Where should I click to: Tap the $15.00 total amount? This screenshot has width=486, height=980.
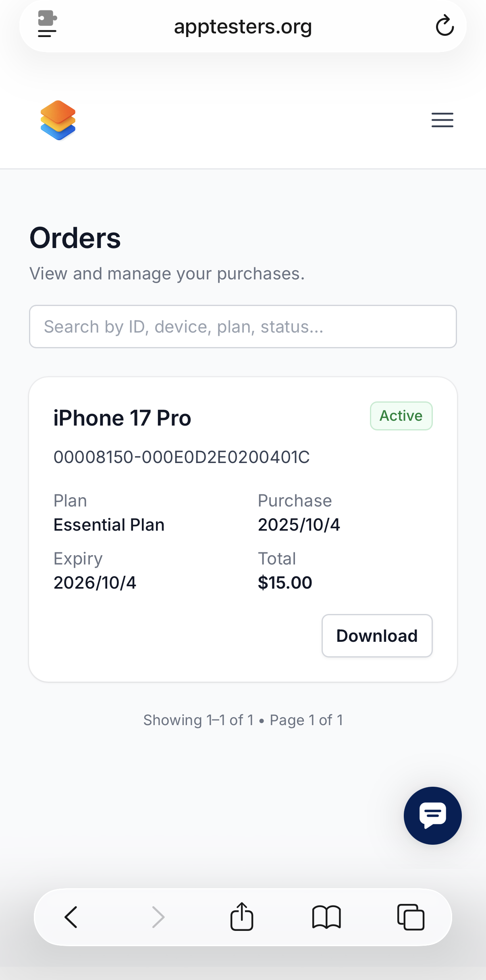[x=285, y=583]
